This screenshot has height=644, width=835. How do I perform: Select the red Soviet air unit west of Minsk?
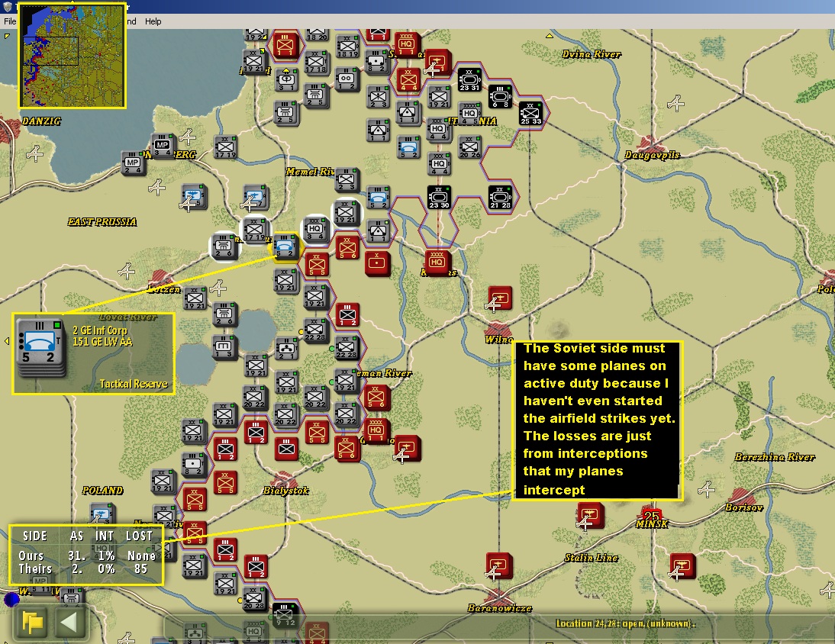[x=590, y=516]
